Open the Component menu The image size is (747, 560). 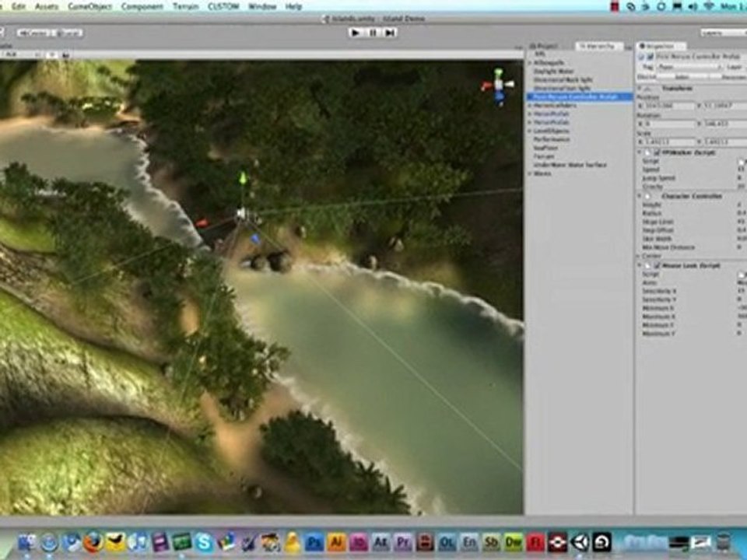[142, 6]
